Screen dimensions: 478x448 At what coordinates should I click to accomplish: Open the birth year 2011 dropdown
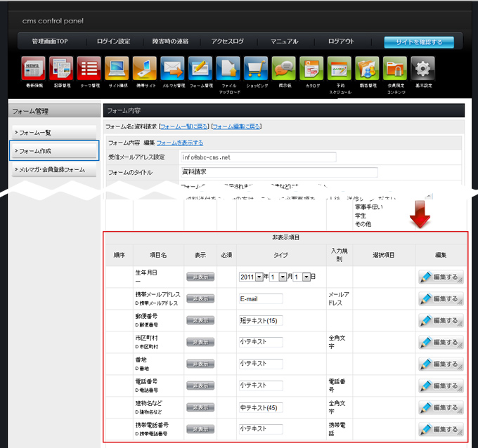pyautogui.click(x=250, y=277)
